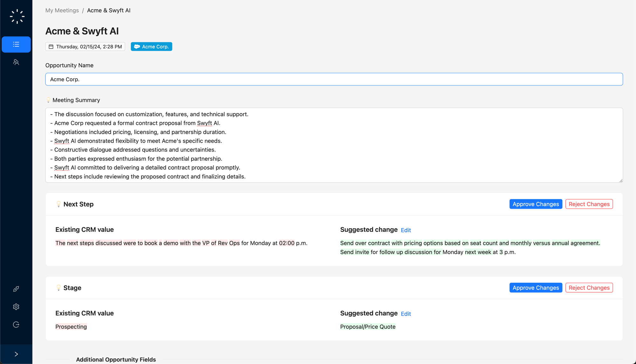Approve changes for Next Step

click(536, 204)
